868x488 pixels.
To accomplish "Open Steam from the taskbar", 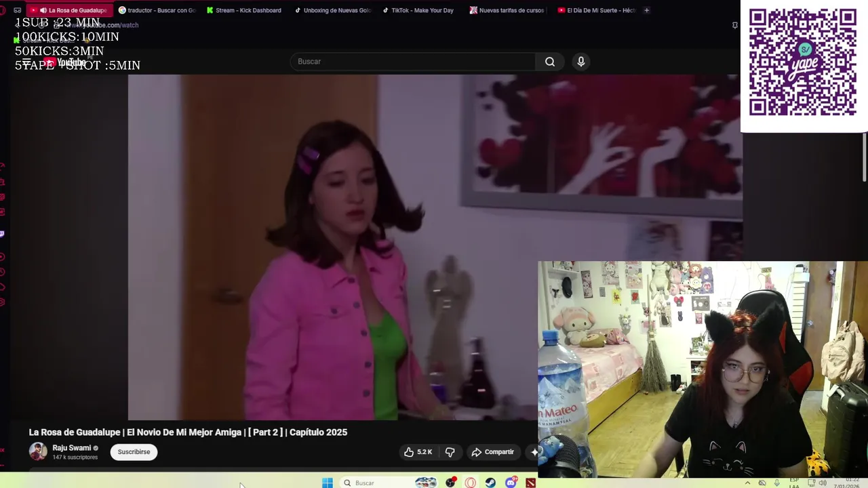I will (x=490, y=483).
